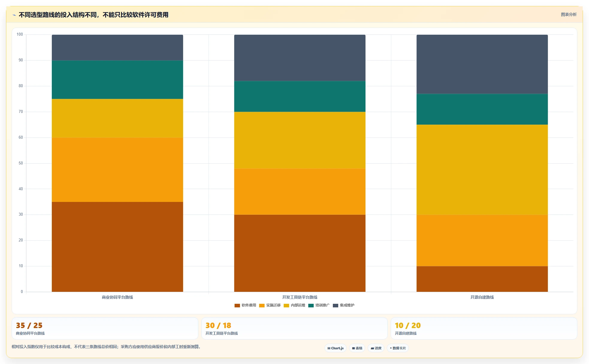Hide the 实施迁移 series via legend label
The image size is (589, 364).
pos(273,305)
